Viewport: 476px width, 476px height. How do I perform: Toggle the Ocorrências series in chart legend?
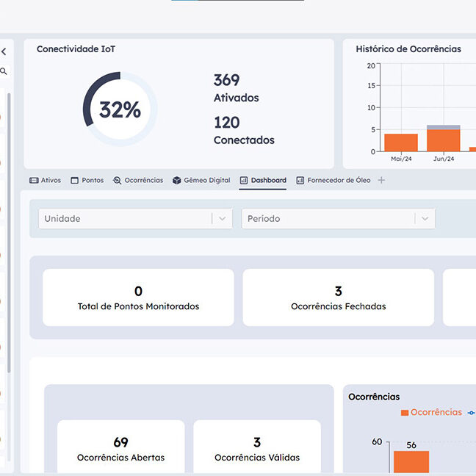431,412
